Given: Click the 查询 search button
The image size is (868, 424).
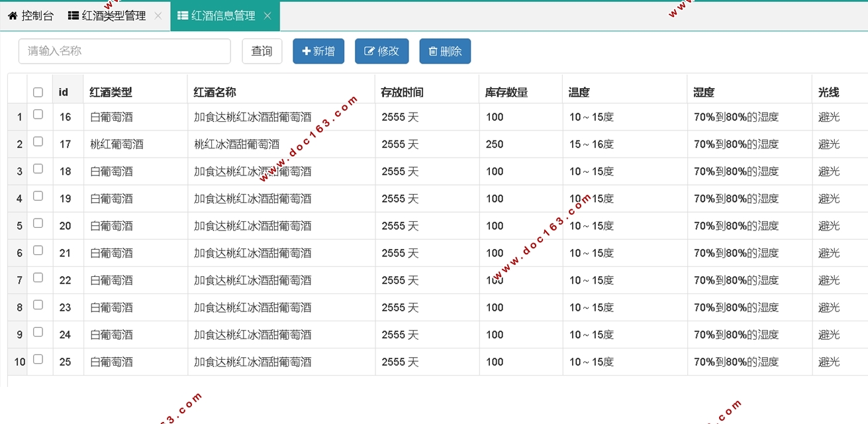Looking at the screenshot, I should [x=262, y=51].
